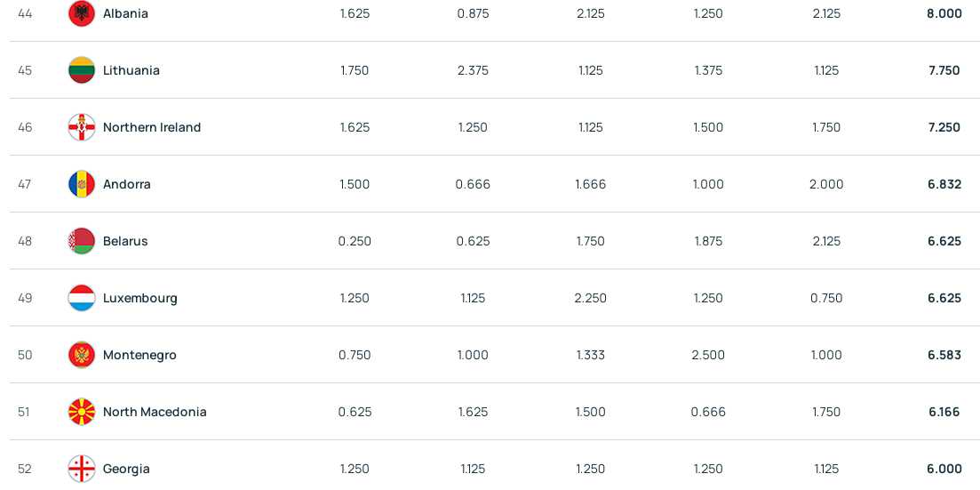Click Albania's total score 8.000
Screen dimensions: 980x490
coord(944,13)
